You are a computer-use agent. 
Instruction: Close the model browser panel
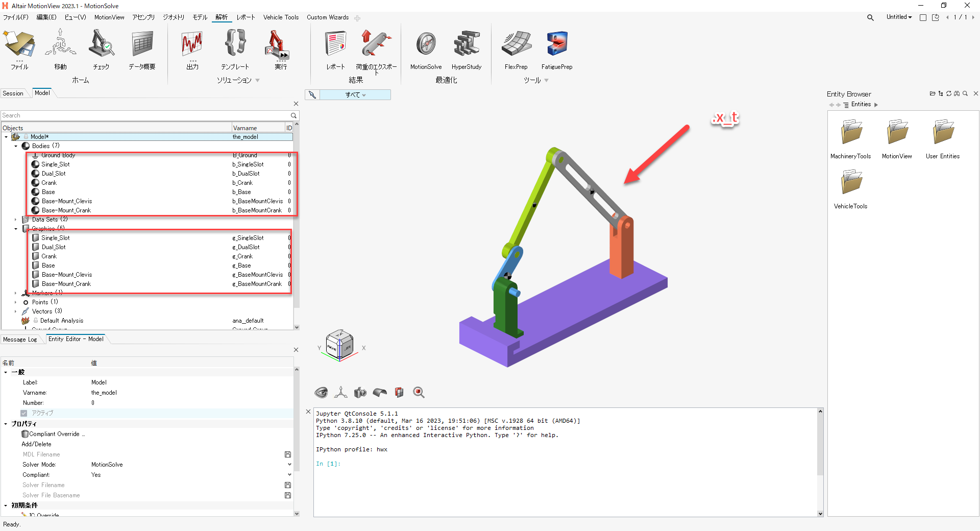[x=296, y=104]
